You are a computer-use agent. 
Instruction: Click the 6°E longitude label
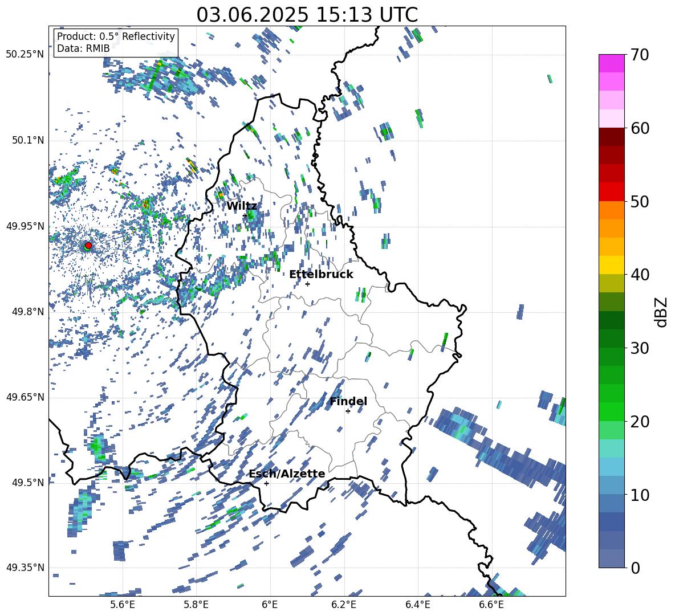(270, 605)
